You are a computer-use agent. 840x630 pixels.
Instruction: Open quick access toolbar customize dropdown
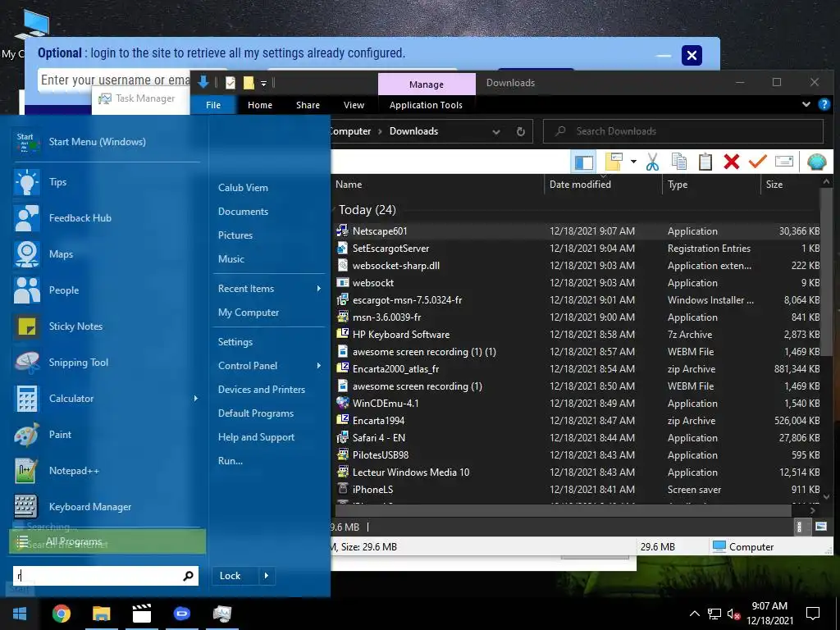pos(263,84)
